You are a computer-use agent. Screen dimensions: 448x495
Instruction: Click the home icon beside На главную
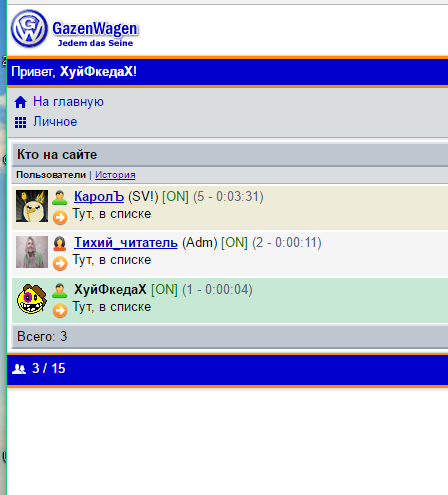tap(20, 102)
